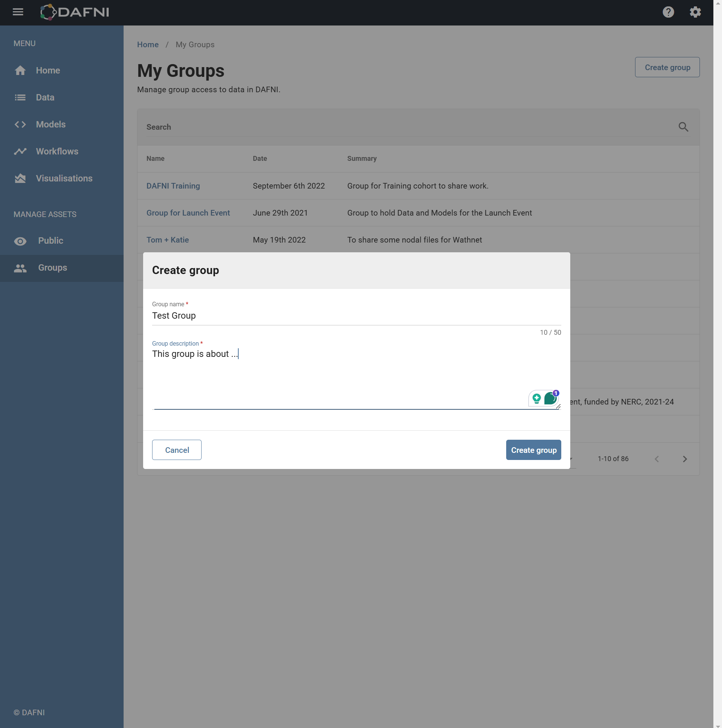The height and width of the screenshot is (728, 722).
Task: Click into the Group name field
Action: point(356,316)
